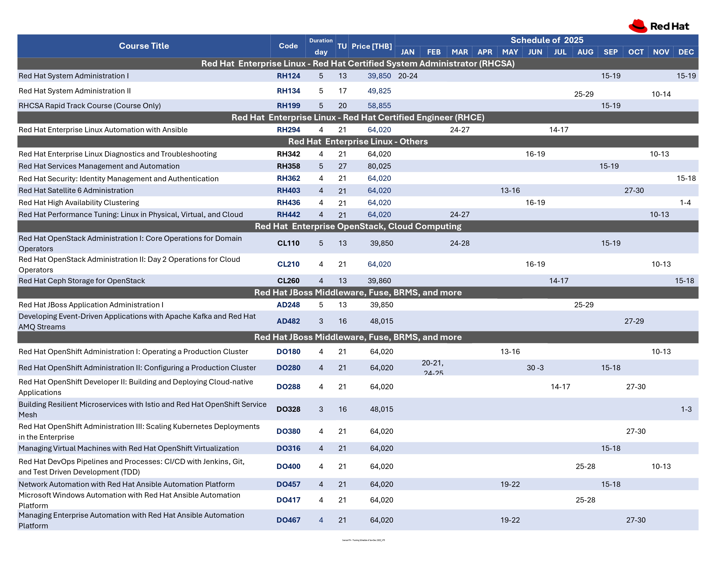728x563 pixels.
Task: Click the 20-24 January date for RH124
Action: (x=408, y=76)
